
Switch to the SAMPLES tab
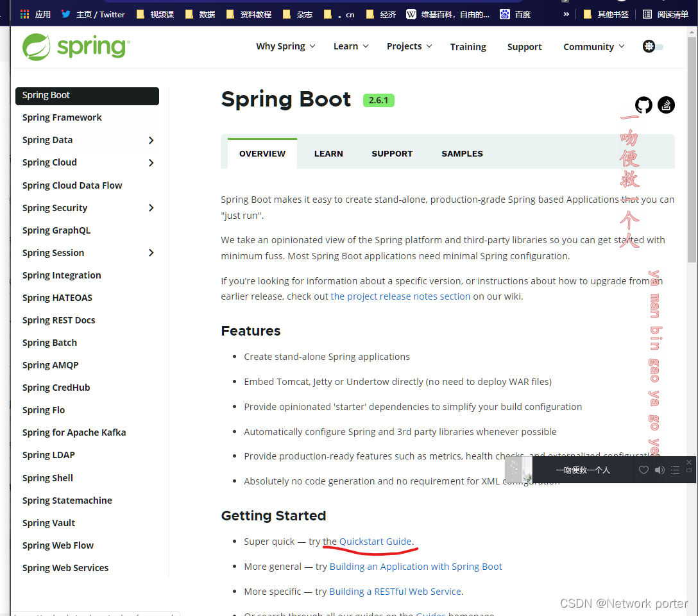pyautogui.click(x=462, y=153)
